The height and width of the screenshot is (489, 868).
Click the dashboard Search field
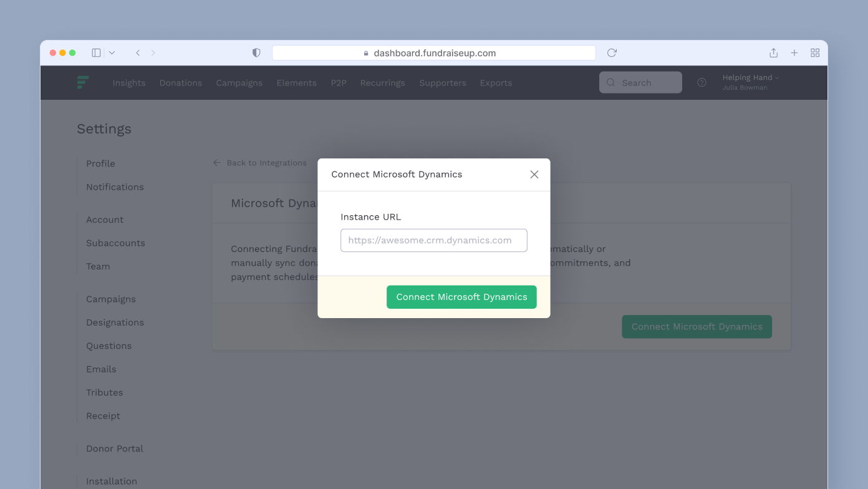[640, 82]
